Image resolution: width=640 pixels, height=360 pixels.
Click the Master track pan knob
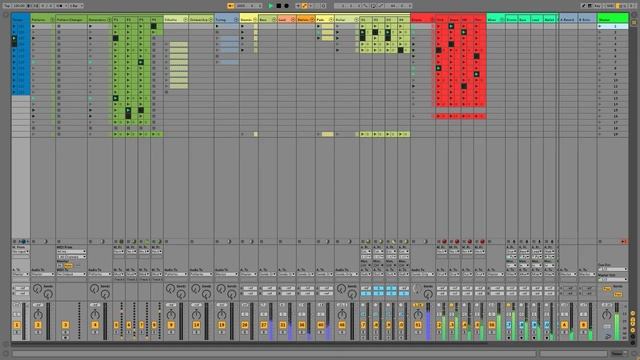click(x=607, y=315)
